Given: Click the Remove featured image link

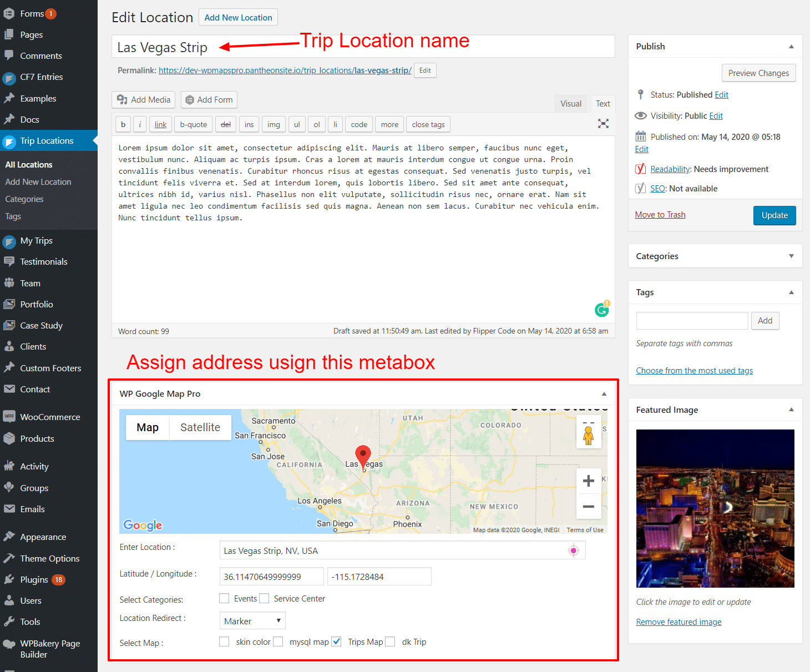Looking at the screenshot, I should point(678,622).
